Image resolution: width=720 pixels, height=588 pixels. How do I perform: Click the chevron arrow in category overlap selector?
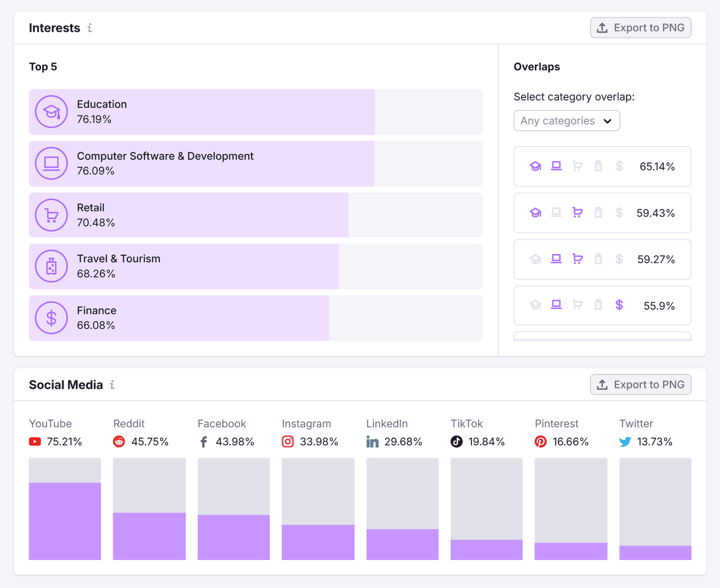[x=607, y=121]
